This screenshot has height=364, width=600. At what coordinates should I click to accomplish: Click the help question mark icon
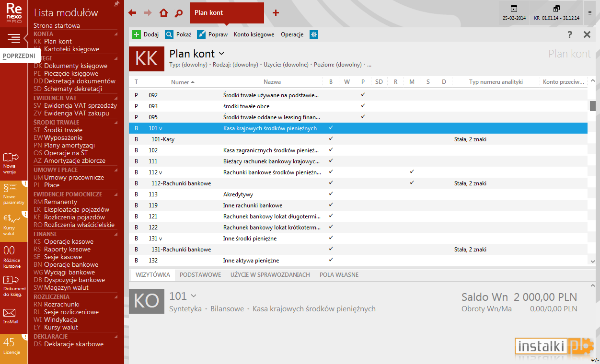tap(570, 34)
